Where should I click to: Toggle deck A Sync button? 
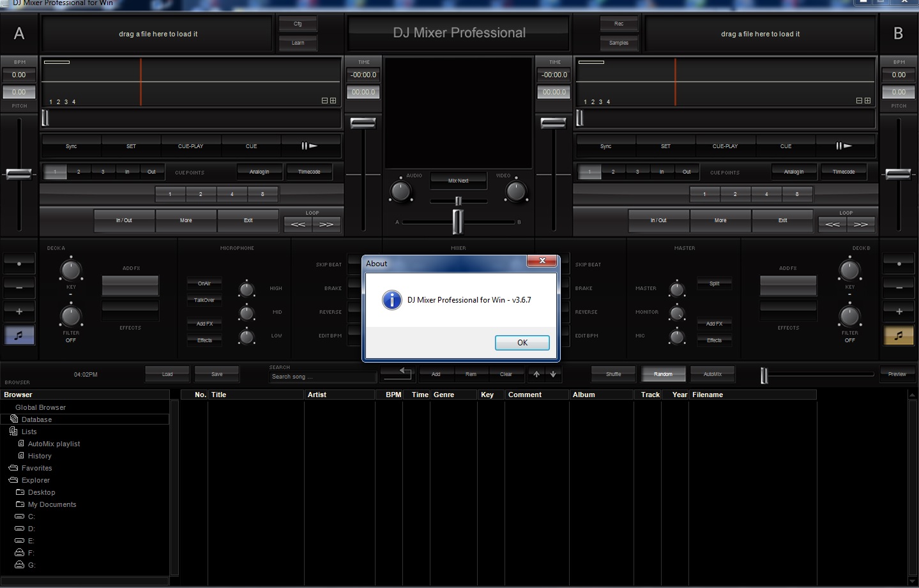point(72,146)
